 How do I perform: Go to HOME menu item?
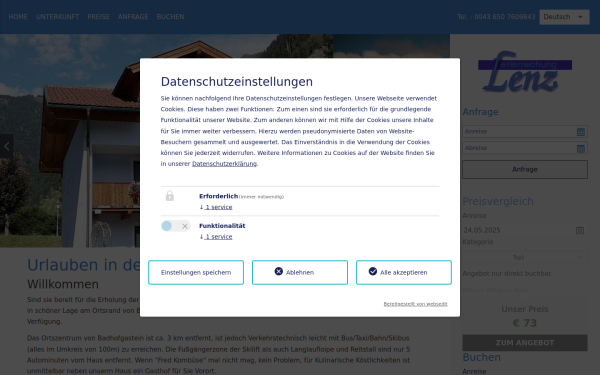[x=18, y=17]
